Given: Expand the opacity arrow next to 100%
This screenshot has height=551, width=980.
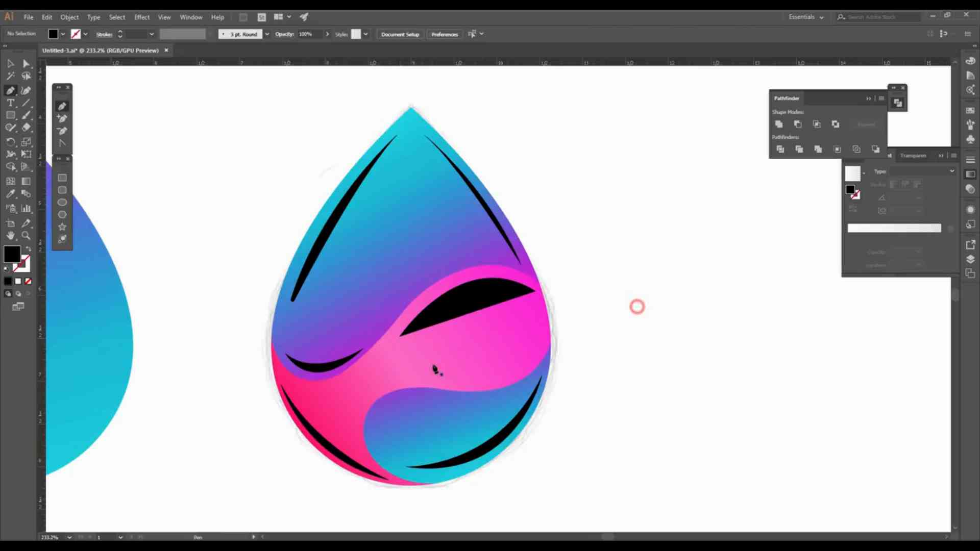Looking at the screenshot, I should pyautogui.click(x=327, y=34).
